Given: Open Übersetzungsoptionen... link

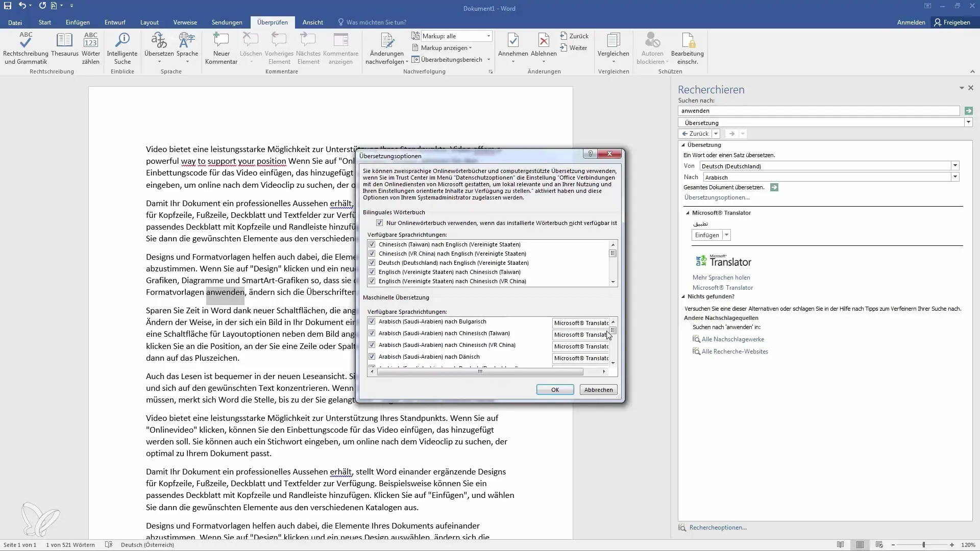Looking at the screenshot, I should click(x=717, y=197).
